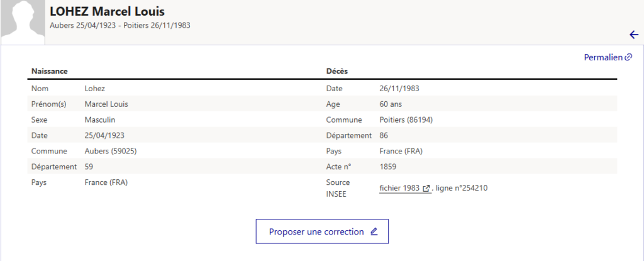Click the Décès section header
Screen dimensions: 644x261
pos(337,71)
